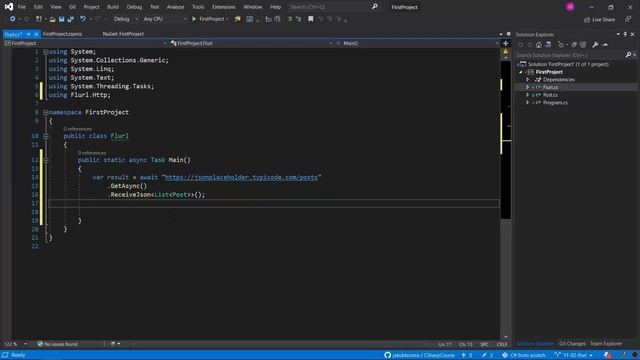
Task: Click the Save All toolbar icon
Action: coord(70,19)
